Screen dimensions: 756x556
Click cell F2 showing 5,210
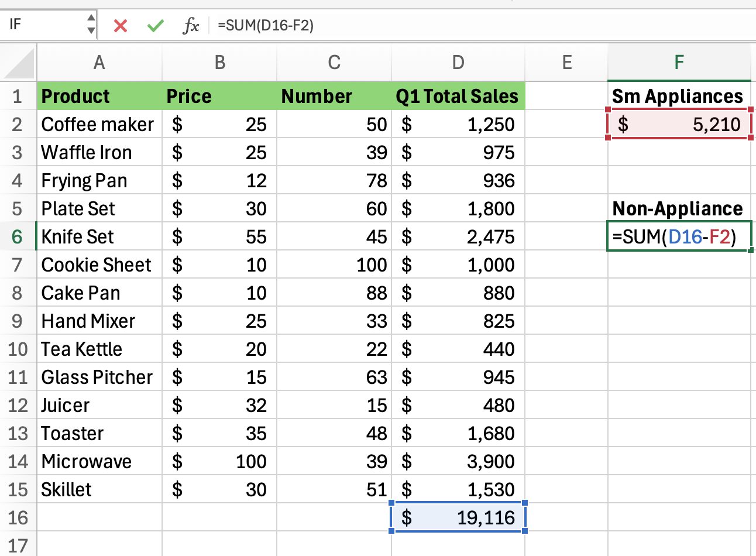point(679,124)
